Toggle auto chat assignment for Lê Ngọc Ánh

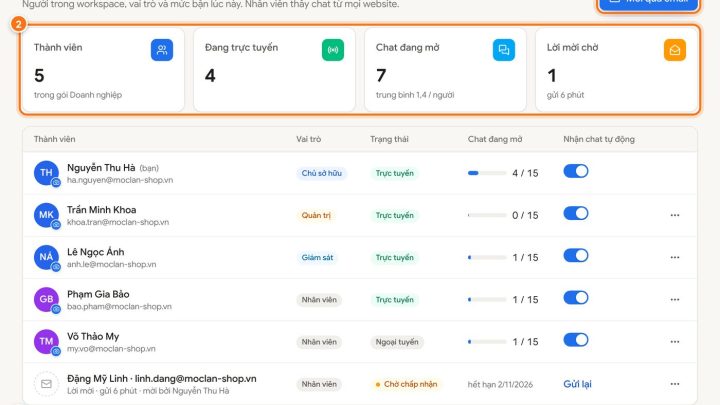click(576, 256)
